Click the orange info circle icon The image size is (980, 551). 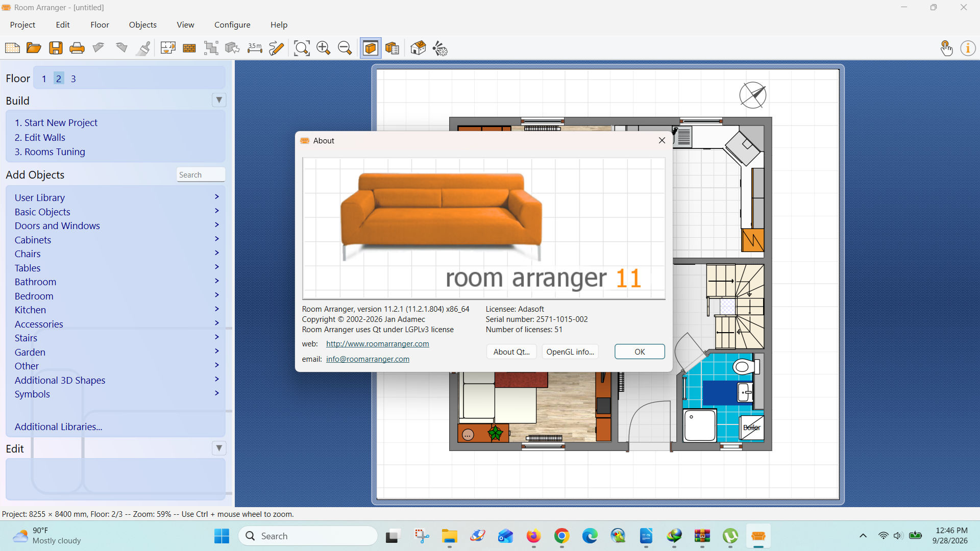pos(968,48)
